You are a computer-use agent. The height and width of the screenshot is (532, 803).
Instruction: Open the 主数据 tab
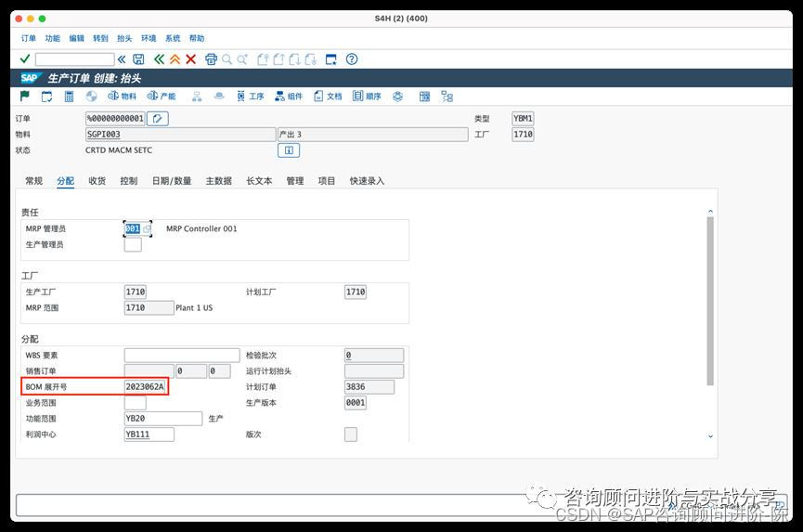click(x=219, y=181)
